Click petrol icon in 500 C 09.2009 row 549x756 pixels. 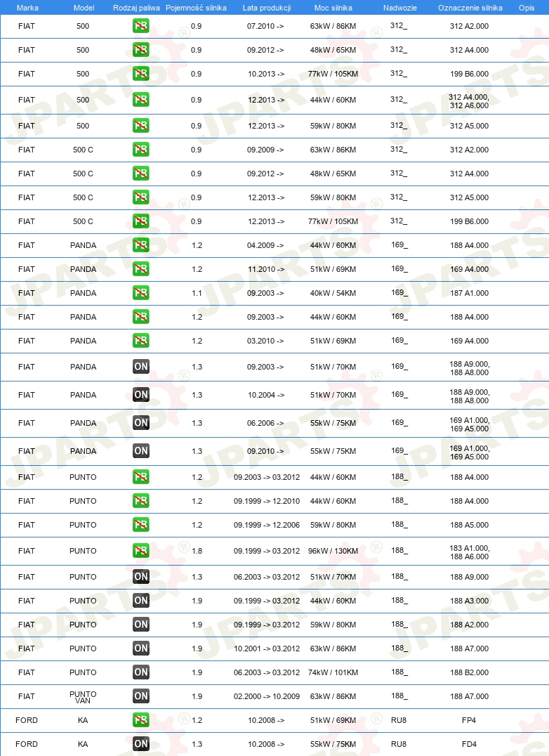click(140, 150)
